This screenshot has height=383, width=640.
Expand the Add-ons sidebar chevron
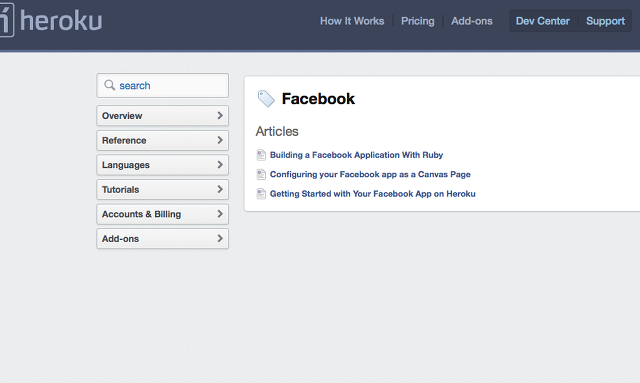click(220, 238)
